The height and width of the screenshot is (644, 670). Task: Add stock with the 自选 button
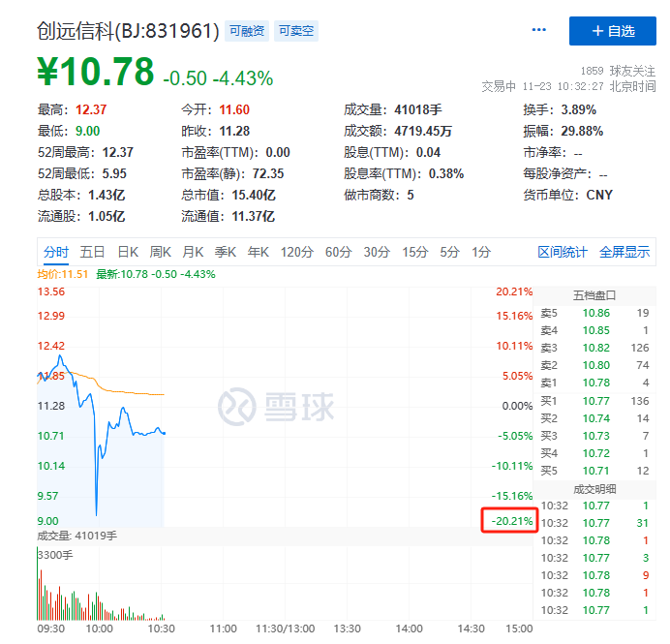pos(612,31)
